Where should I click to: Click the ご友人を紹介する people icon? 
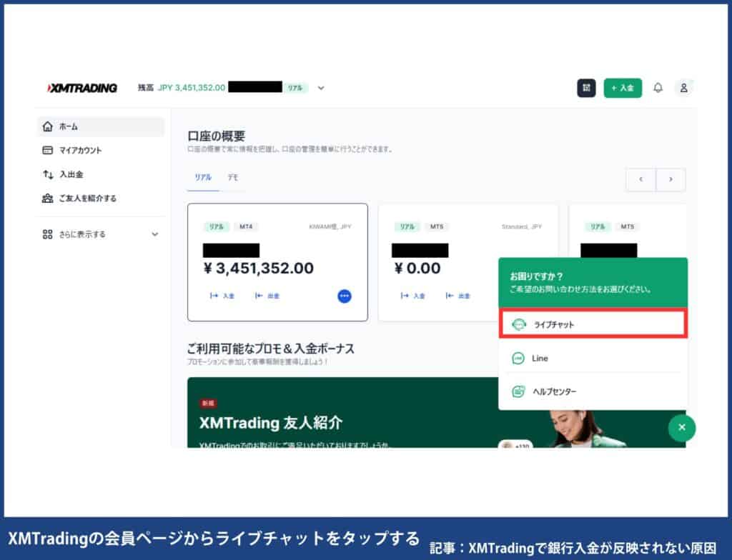point(48,199)
